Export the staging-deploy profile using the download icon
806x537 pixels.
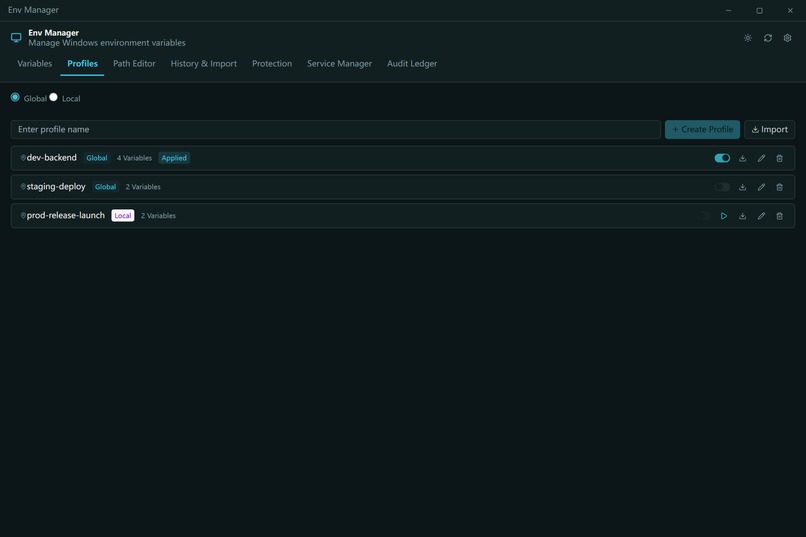[742, 187]
